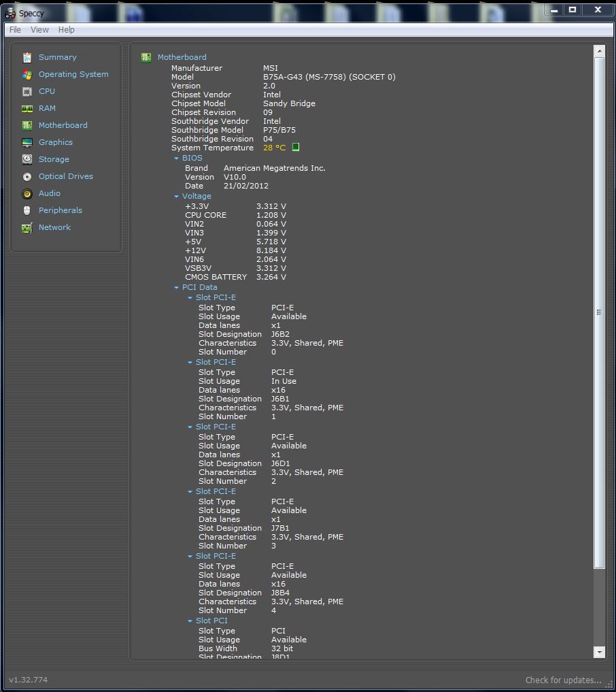Click the Motherboard heading text

click(182, 57)
